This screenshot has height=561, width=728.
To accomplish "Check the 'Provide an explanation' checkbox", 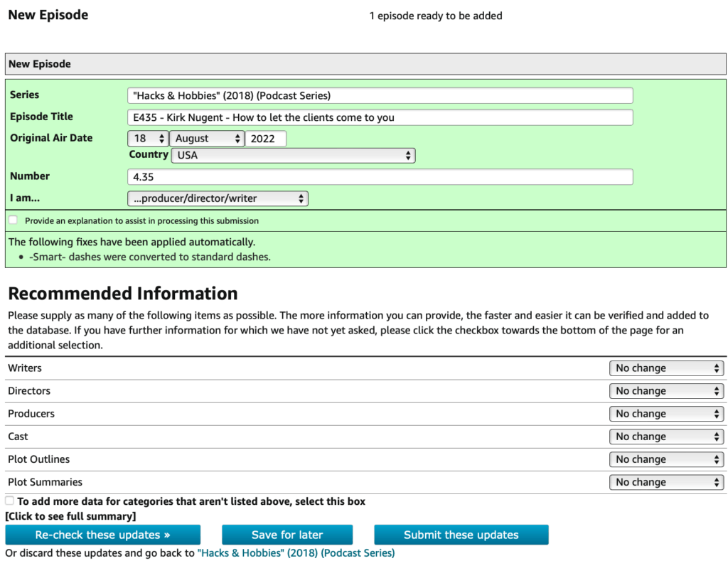I will pyautogui.click(x=13, y=220).
